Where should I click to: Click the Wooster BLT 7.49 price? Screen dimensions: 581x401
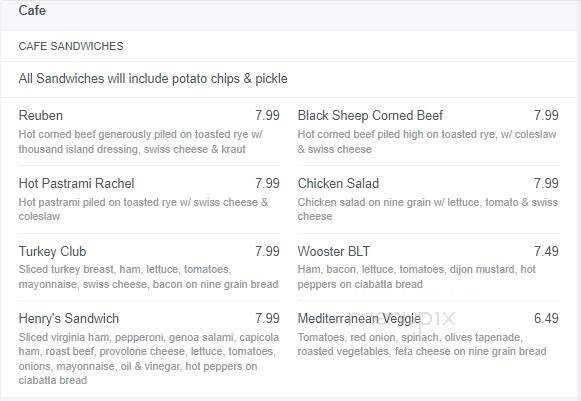coord(546,251)
